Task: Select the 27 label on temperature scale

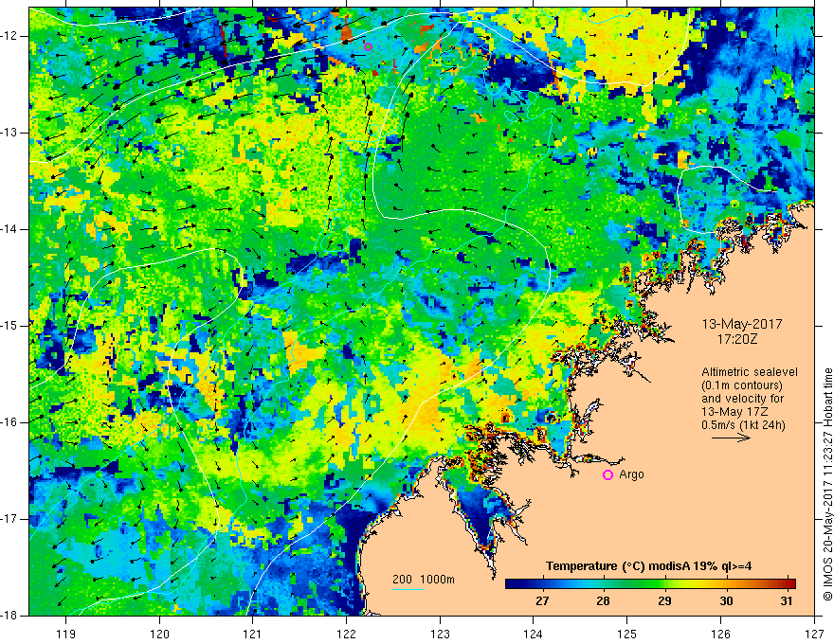Action: pos(542,601)
